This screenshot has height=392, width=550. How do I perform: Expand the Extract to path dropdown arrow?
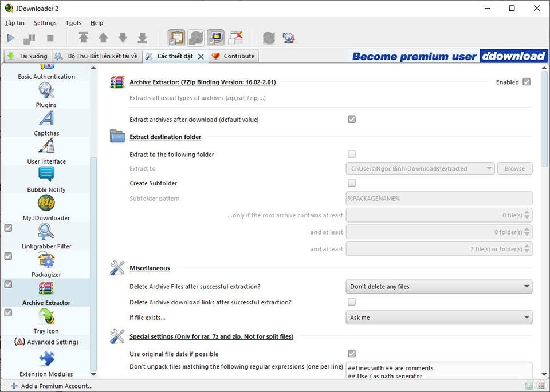click(x=490, y=168)
